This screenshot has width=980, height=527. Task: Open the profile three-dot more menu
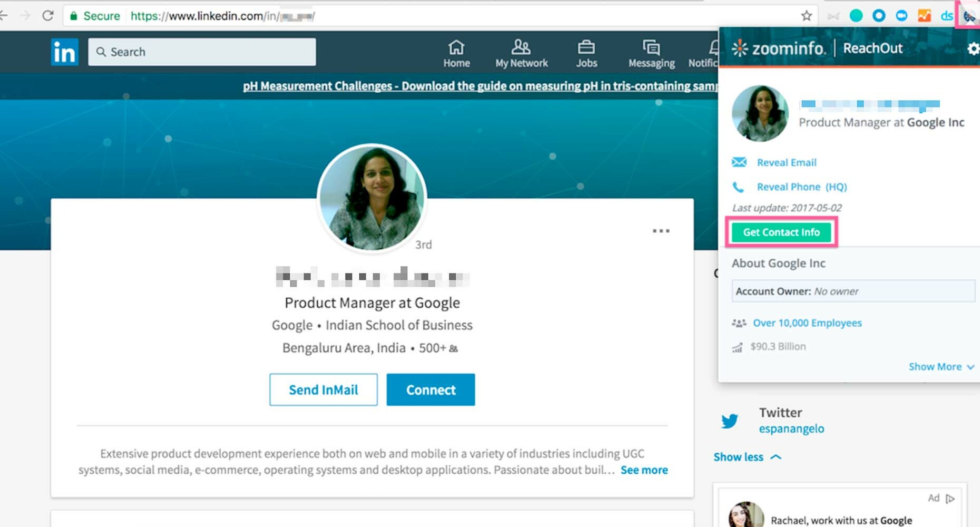coord(661,230)
